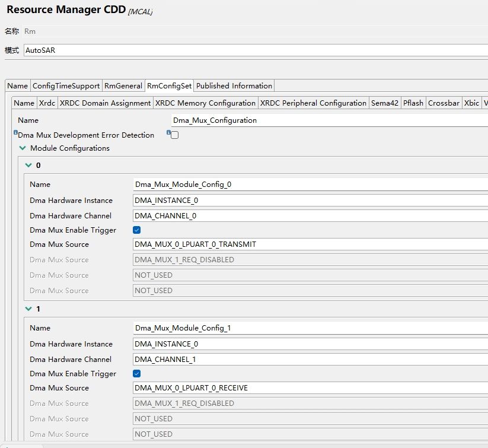Collapse the Module Configurations section
Screen dimensions: 488x448
(x=23, y=148)
